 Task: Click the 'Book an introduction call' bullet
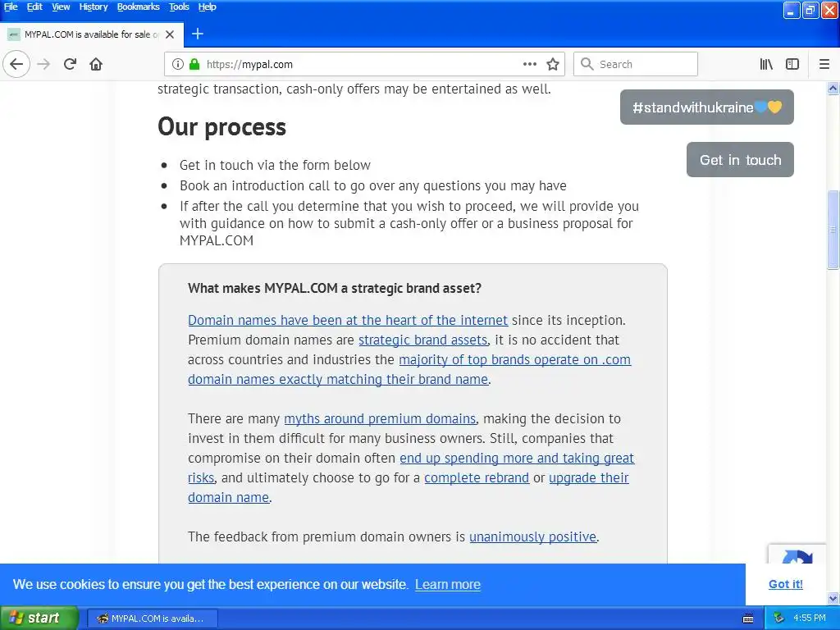tap(373, 186)
